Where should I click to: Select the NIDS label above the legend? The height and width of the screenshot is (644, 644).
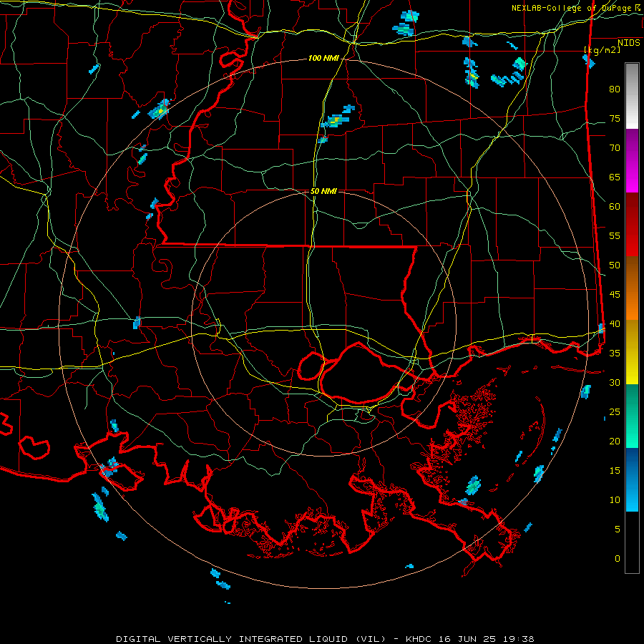[629, 42]
